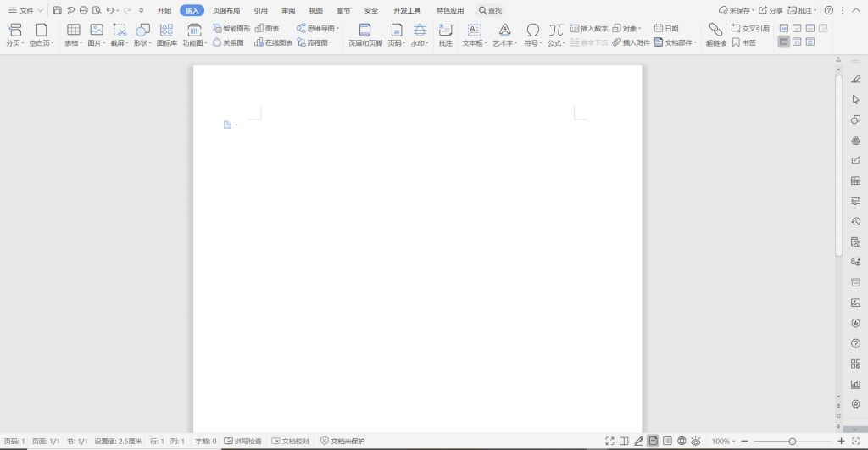Click the 分享 share button
The image size is (868, 450).
[x=771, y=10]
